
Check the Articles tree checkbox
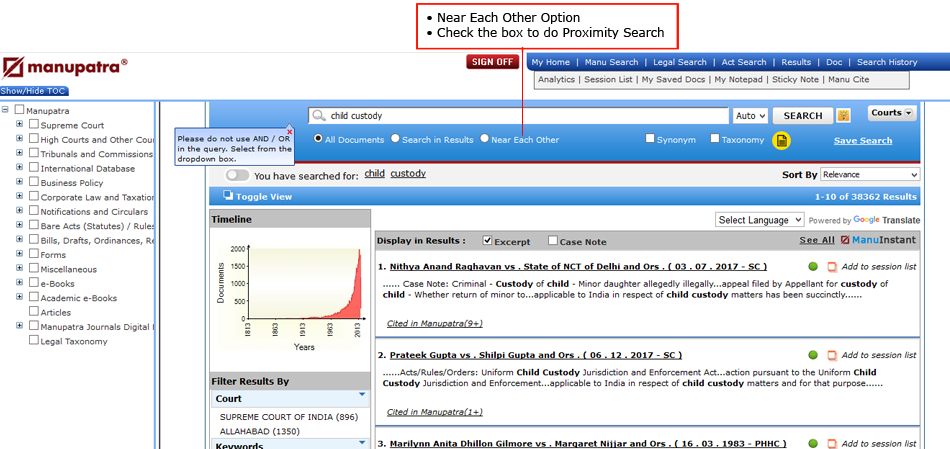(34, 312)
